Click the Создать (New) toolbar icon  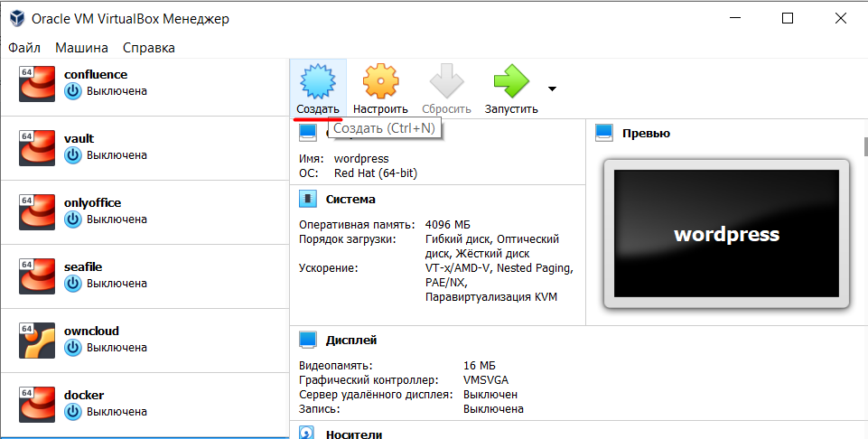click(318, 80)
